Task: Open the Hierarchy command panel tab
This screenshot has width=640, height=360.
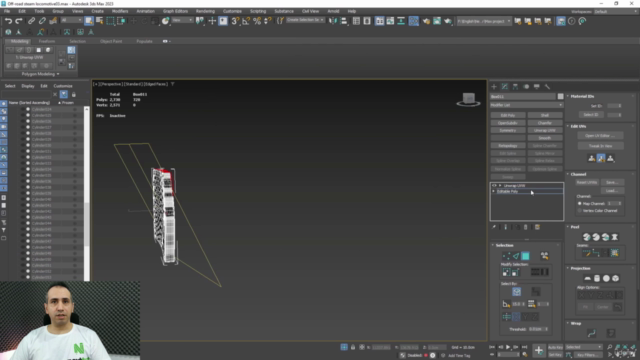Action: pos(515,87)
